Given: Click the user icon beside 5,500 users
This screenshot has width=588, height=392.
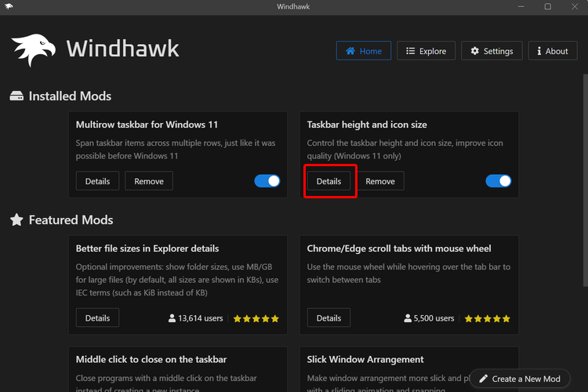Looking at the screenshot, I should [x=408, y=318].
